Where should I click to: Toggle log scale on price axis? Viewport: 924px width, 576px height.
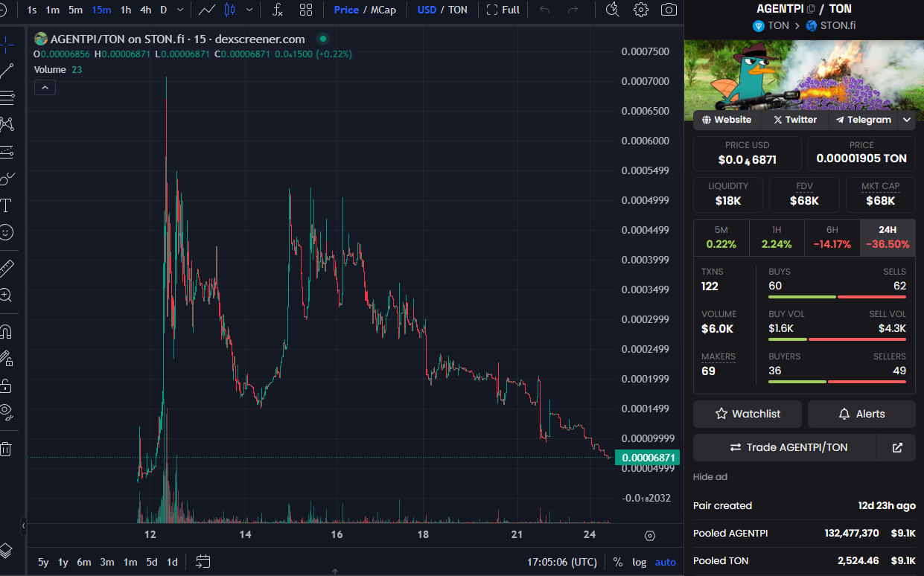tap(640, 562)
